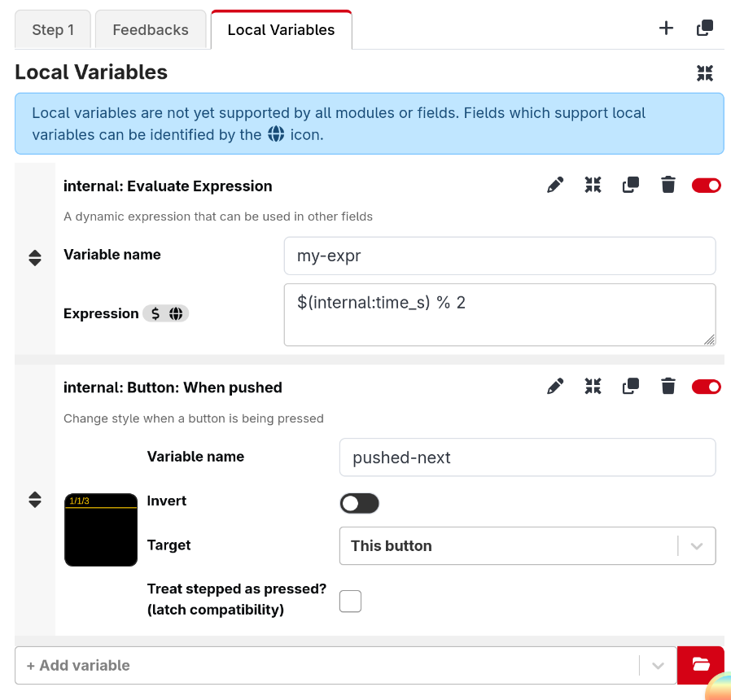The image size is (731, 700).
Task: Delete the Button: When pushed variable
Action: click(x=668, y=387)
